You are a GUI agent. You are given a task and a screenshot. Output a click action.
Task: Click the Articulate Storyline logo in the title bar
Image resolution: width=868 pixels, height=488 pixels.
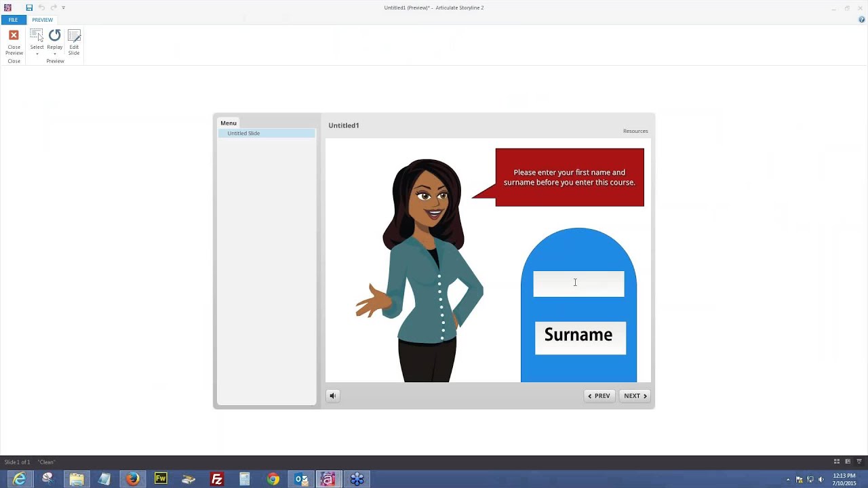point(8,7)
